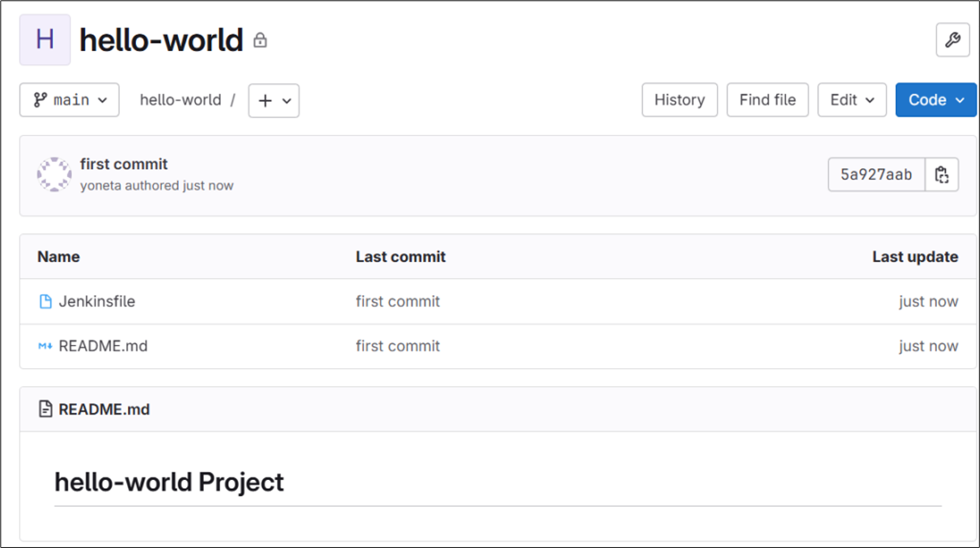Click the Find file button

pos(767,100)
